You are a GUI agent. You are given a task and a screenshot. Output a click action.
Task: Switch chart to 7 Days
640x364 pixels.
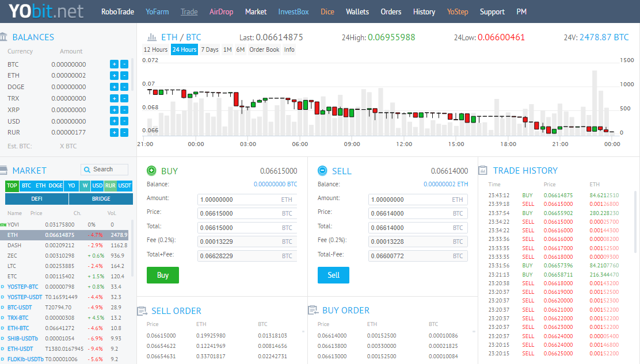tap(210, 49)
